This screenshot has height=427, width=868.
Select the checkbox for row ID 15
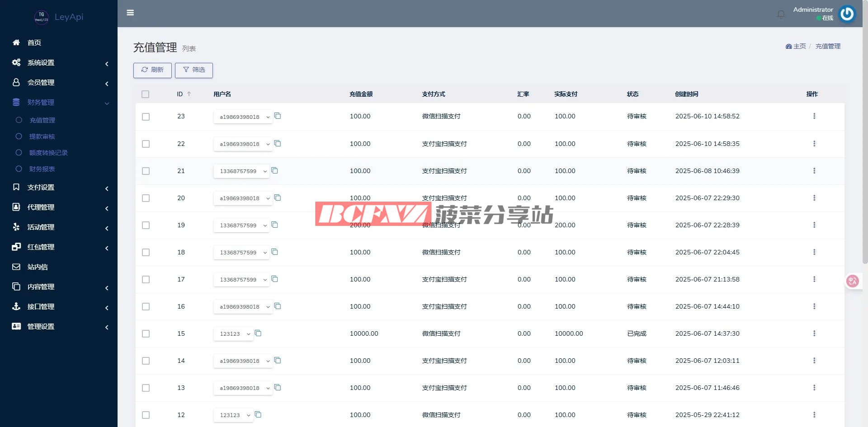[x=146, y=333]
